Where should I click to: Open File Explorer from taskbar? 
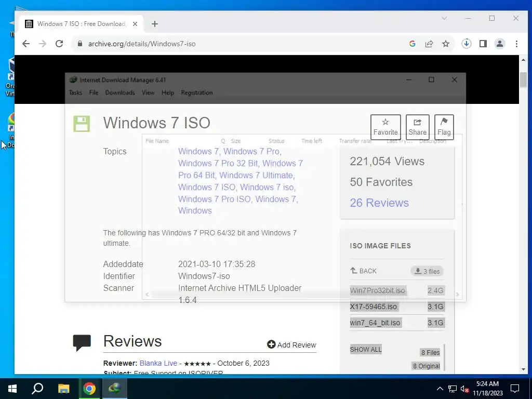63,389
